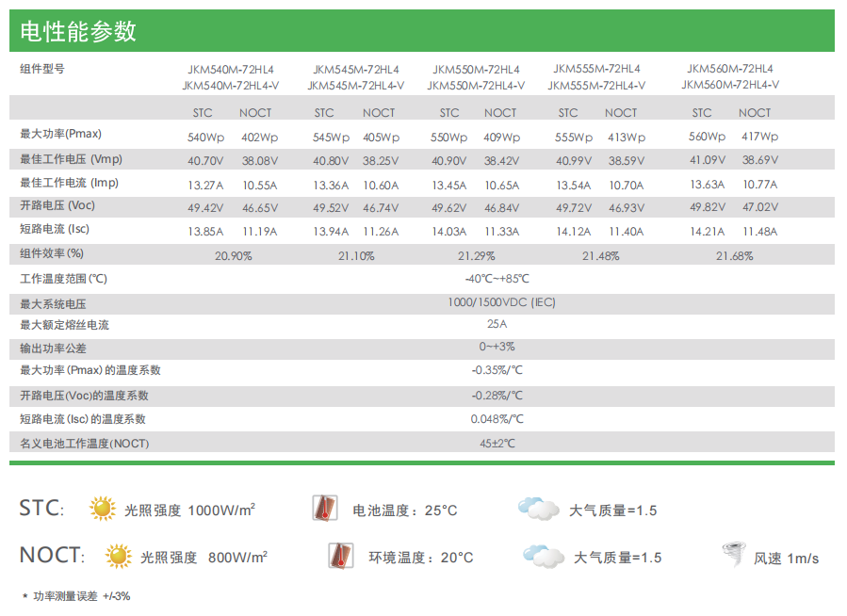Click the 21.29% efficiency value
This screenshot has width=847, height=616.
point(477,256)
